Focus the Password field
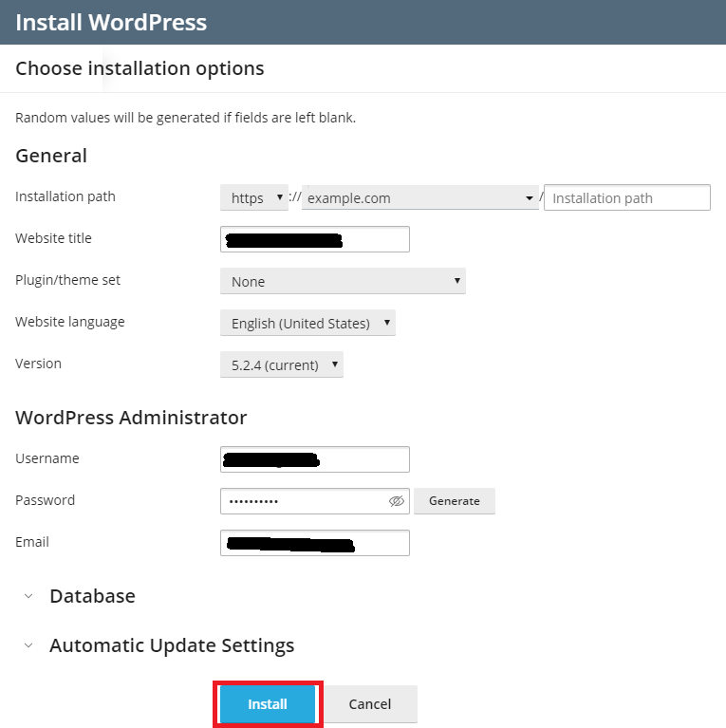726x728 pixels. click(x=315, y=501)
